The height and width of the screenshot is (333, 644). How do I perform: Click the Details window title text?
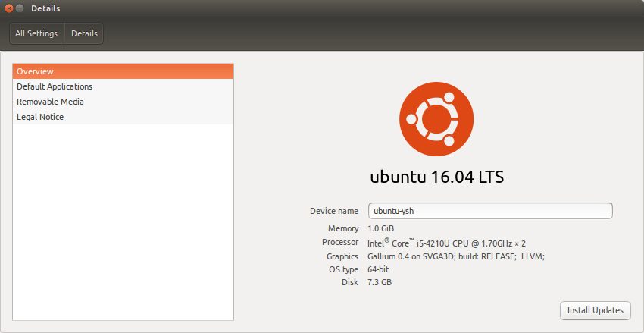tap(45, 8)
